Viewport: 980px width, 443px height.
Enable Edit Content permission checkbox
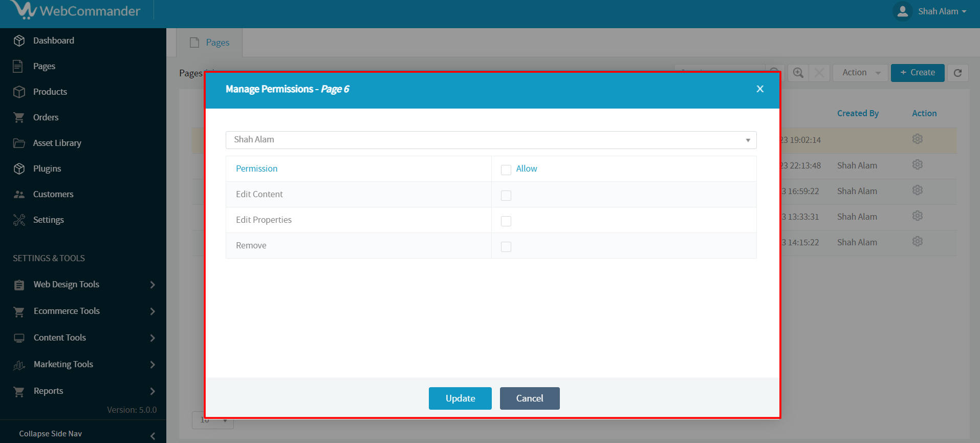[506, 195]
